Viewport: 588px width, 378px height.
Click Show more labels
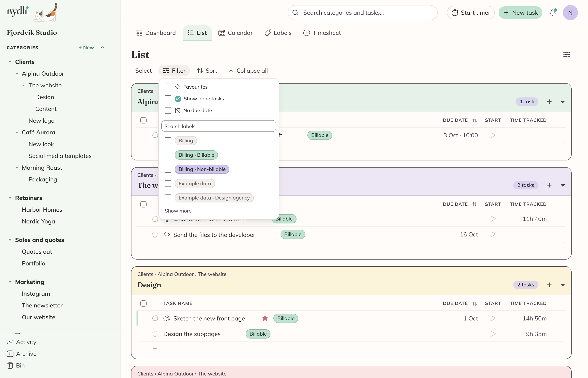click(178, 211)
